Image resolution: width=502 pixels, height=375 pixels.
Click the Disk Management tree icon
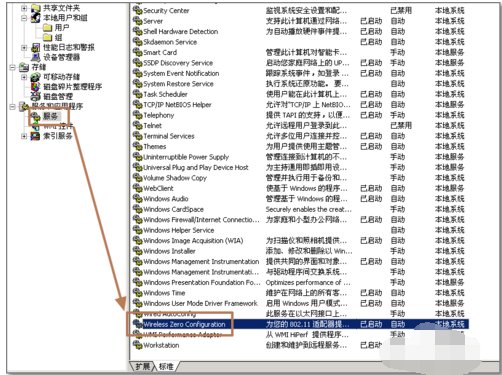(36, 97)
